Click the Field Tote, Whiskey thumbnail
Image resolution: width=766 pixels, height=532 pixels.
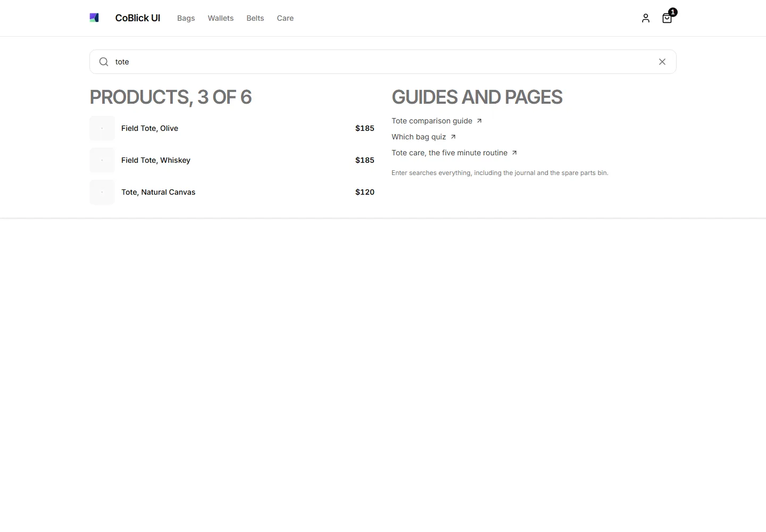(102, 160)
